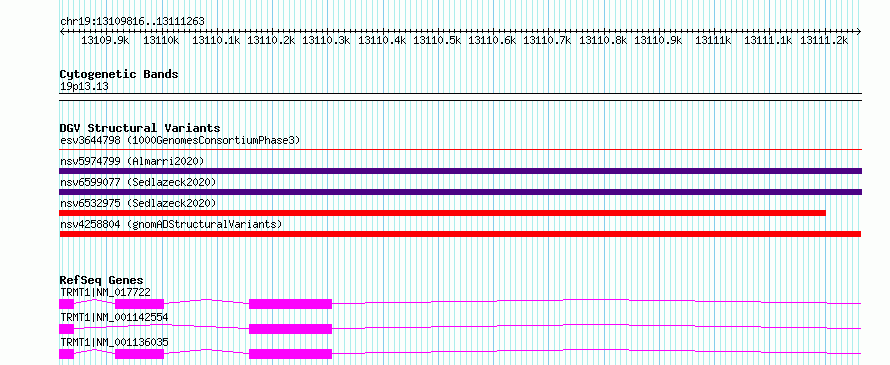Click the 13110k ruler tick label

[161, 40]
